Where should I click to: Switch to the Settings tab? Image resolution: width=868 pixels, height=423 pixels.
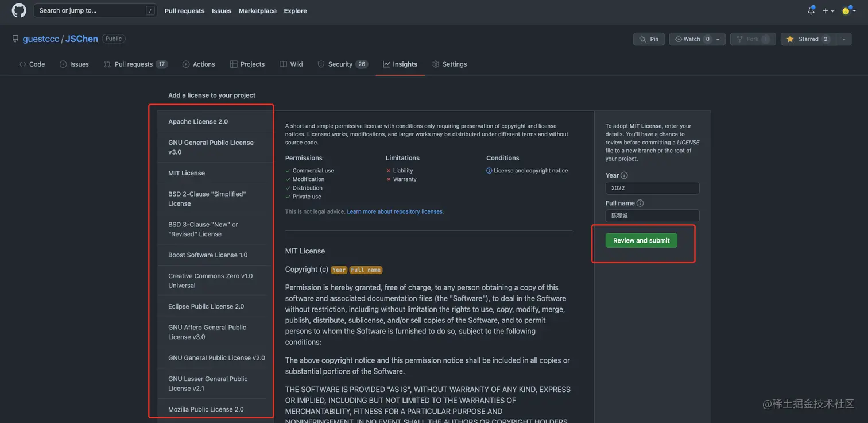[449, 64]
